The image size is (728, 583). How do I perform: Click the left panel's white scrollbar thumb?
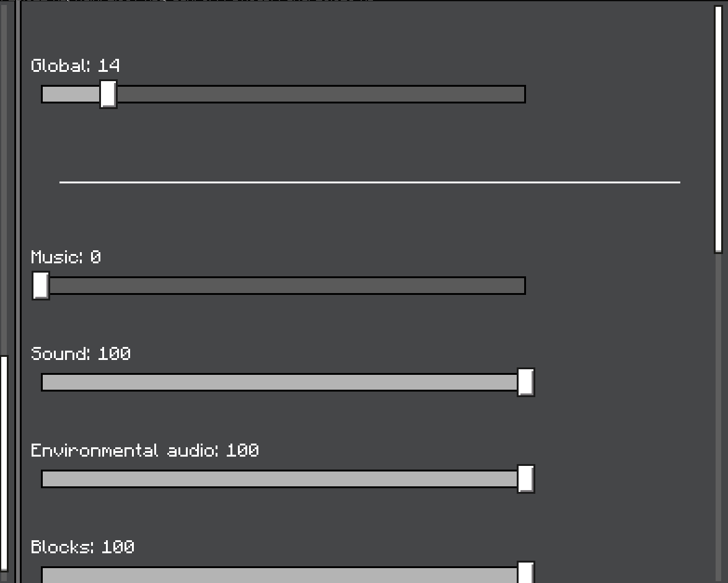(4, 462)
